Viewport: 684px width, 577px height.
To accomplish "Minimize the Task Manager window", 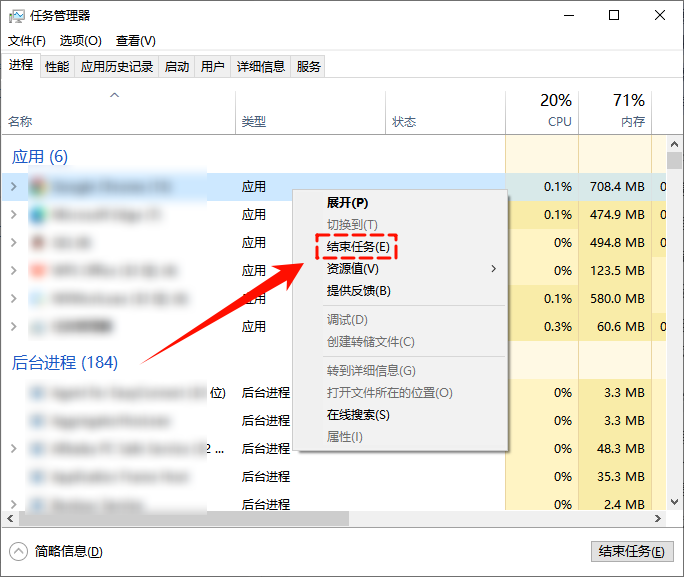I will pos(569,15).
